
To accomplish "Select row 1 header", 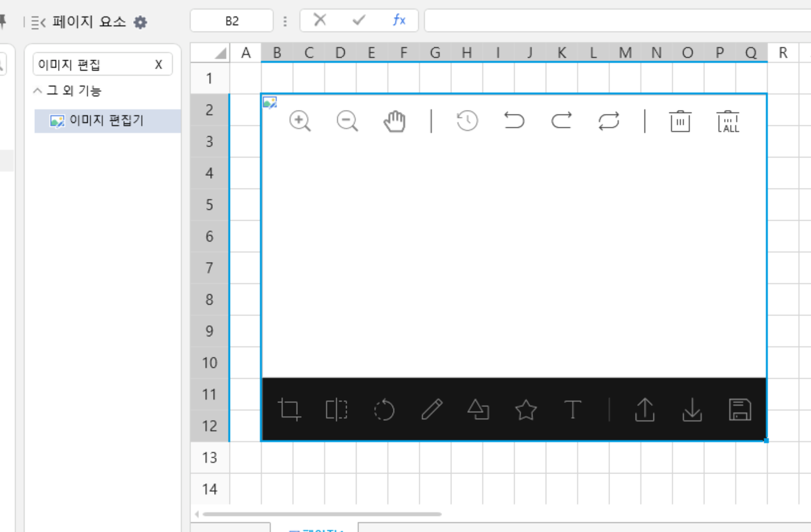I will click(210, 78).
